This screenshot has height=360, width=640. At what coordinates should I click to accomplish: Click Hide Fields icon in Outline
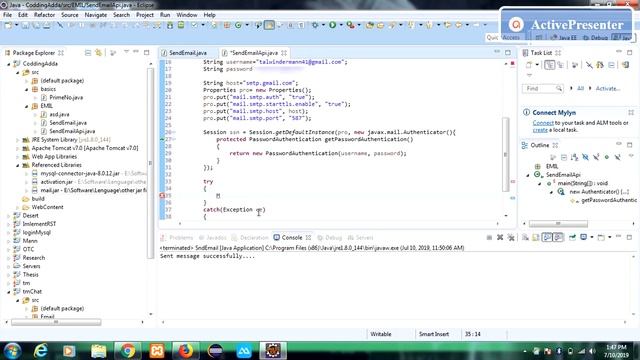coord(585,157)
